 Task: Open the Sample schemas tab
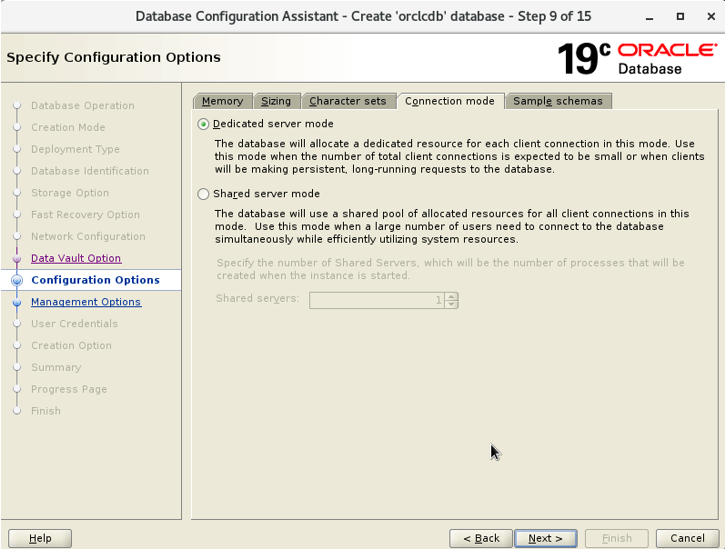coord(558,101)
